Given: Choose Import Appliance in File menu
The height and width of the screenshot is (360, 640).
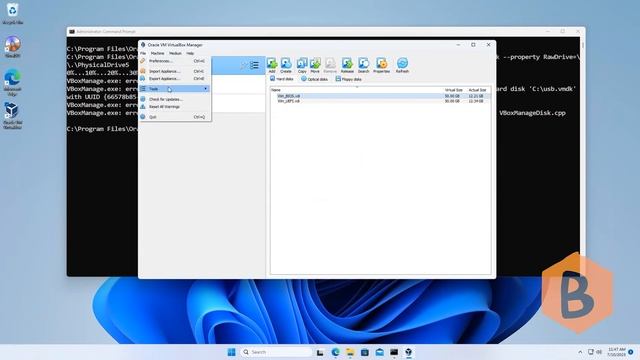Looking at the screenshot, I should 175,71.
